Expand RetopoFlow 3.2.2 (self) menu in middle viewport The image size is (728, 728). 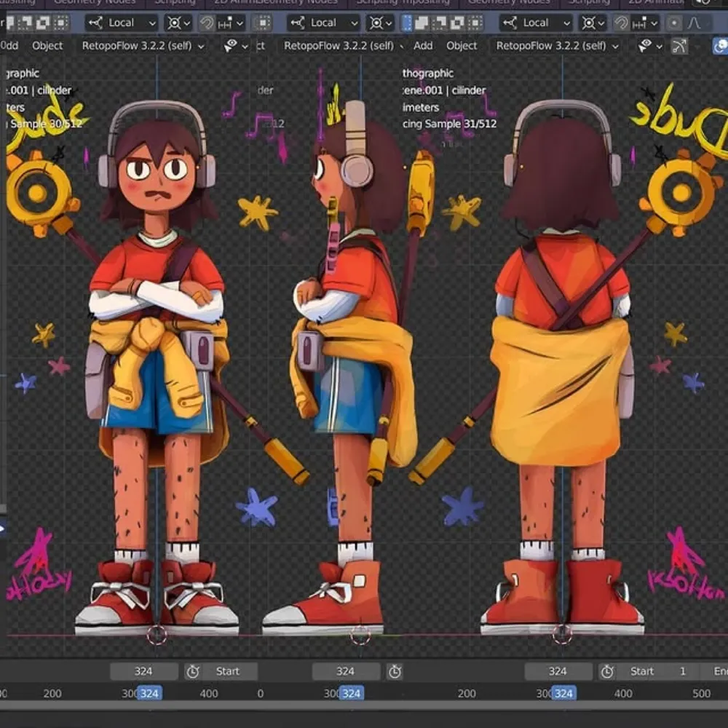click(x=344, y=46)
